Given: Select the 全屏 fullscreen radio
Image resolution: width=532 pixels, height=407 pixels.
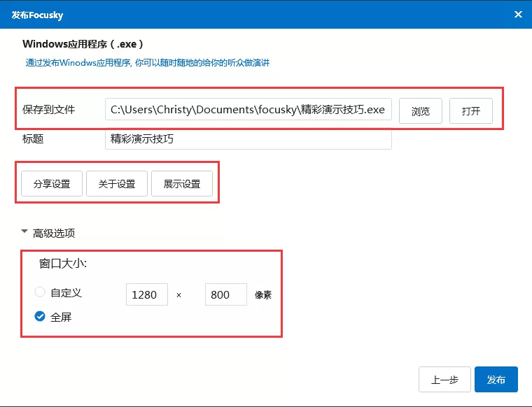Looking at the screenshot, I should click(40, 317).
